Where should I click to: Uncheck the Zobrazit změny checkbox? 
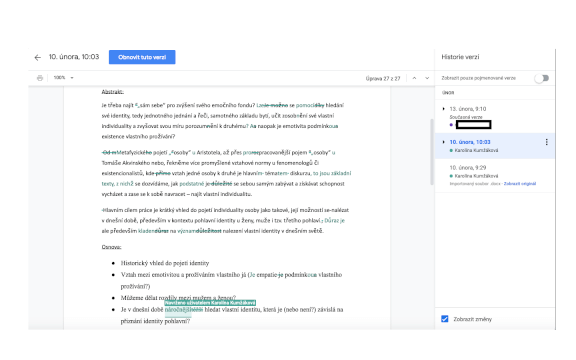click(x=444, y=319)
